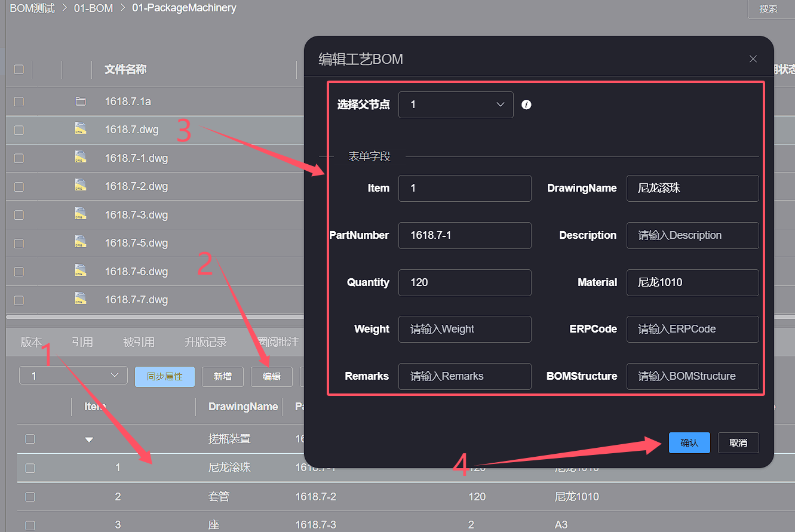Click the PartNumber input field
795x532 pixels.
[465, 235]
